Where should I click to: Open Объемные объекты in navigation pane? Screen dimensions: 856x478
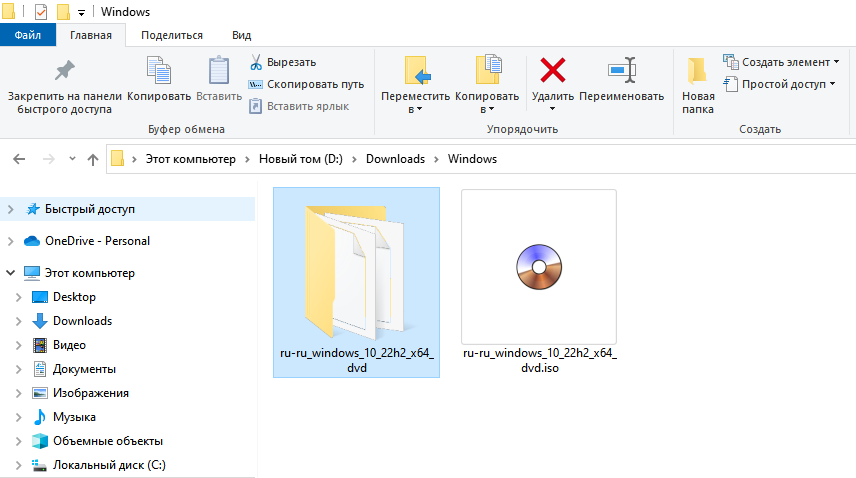pos(108,441)
